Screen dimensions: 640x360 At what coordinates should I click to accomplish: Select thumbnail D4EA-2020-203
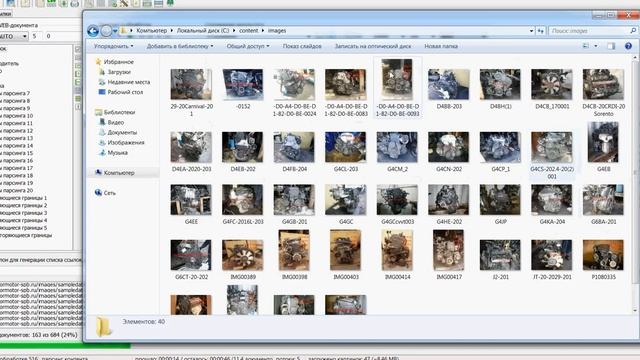(191, 147)
